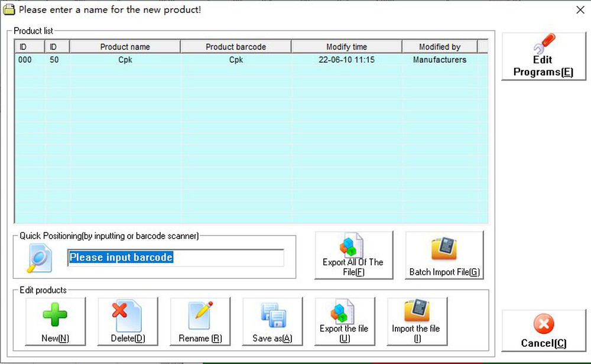Click the Modified by column header

(x=439, y=47)
